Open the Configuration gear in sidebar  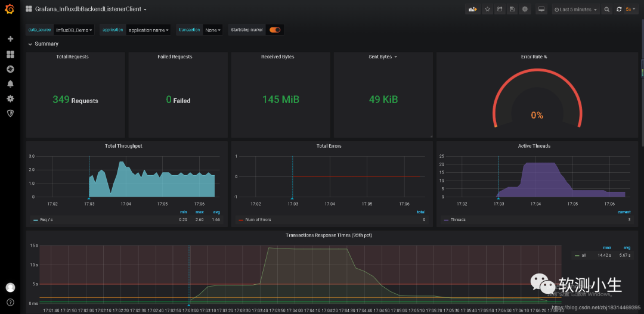coord(10,98)
